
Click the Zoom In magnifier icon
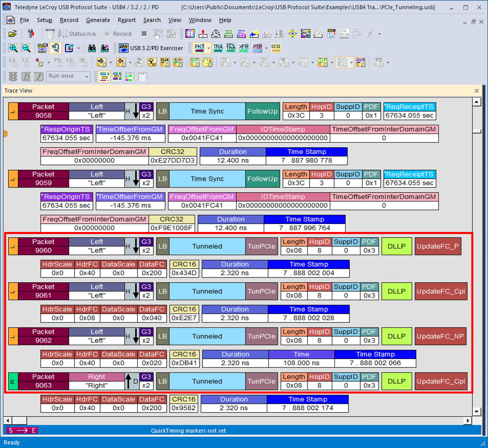coord(13,48)
